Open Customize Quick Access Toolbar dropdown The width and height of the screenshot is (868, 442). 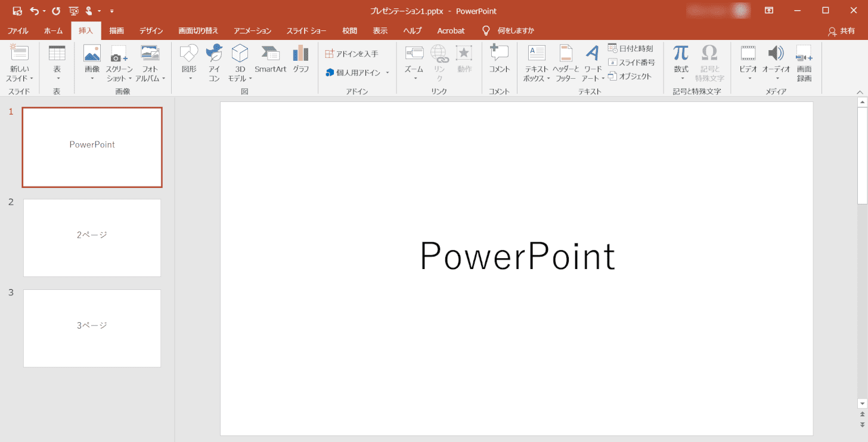coord(111,11)
